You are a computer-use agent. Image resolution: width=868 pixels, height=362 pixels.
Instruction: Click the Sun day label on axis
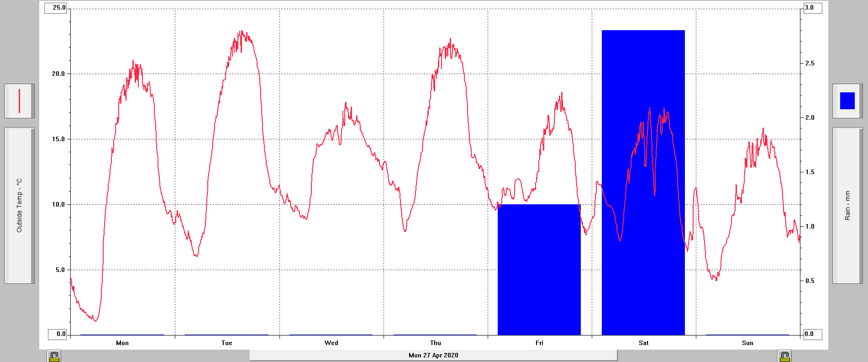pos(747,343)
